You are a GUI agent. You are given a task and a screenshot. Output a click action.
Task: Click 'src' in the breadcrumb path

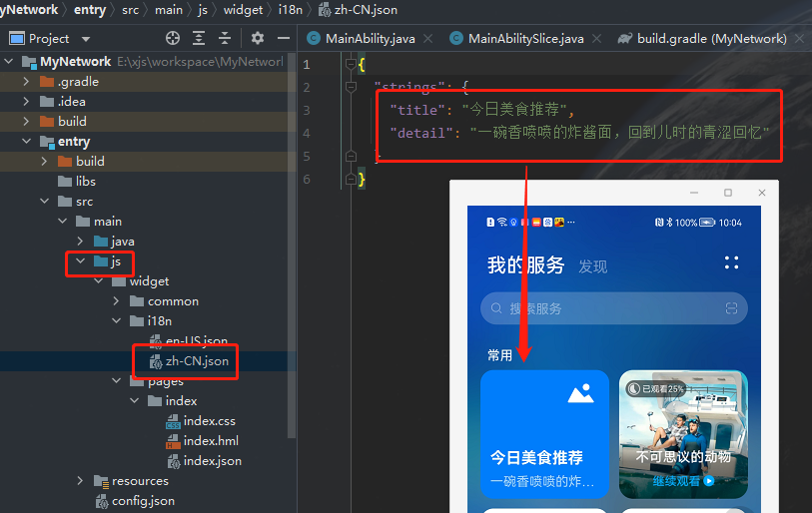(130, 10)
